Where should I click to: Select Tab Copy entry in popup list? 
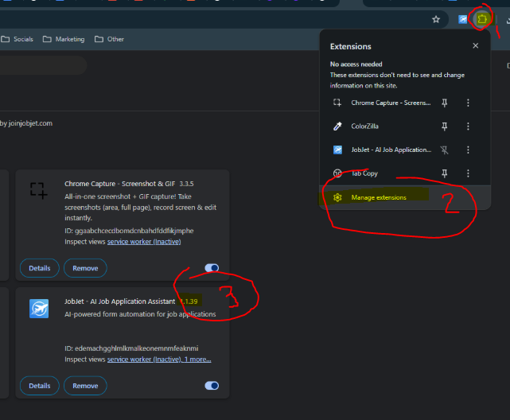[x=364, y=173]
